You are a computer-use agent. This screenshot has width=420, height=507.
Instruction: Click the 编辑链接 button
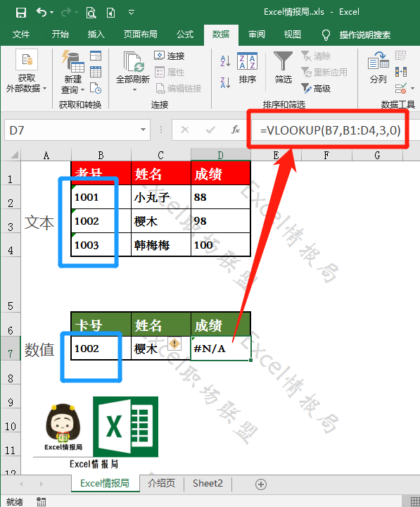pyautogui.click(x=178, y=88)
